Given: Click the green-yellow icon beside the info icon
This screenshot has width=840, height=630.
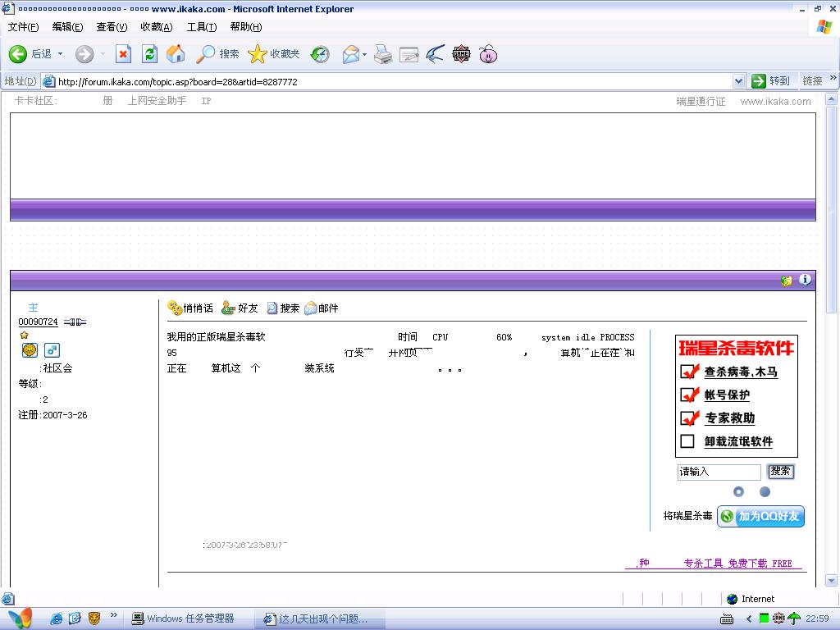Looking at the screenshot, I should tap(787, 281).
